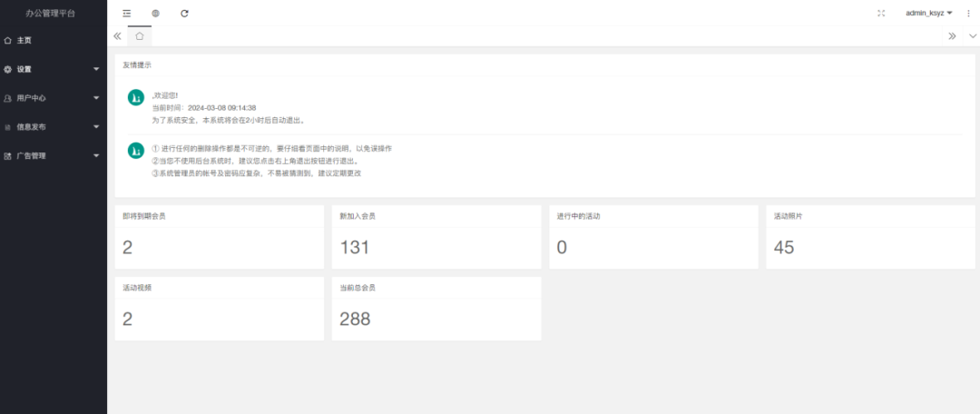Expand the 设置 sidebar menu
980x414 pixels.
point(54,69)
